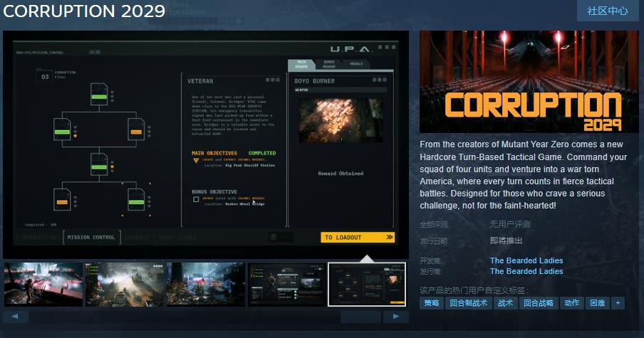Click the left arrow under the thumbnails

pos(16,316)
